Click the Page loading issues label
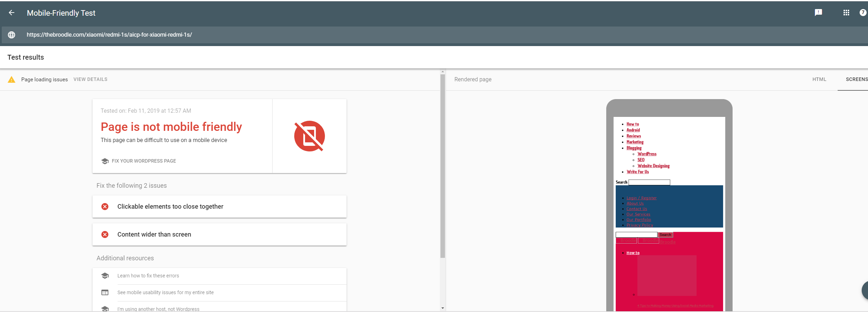This screenshot has width=868, height=313. click(45, 80)
